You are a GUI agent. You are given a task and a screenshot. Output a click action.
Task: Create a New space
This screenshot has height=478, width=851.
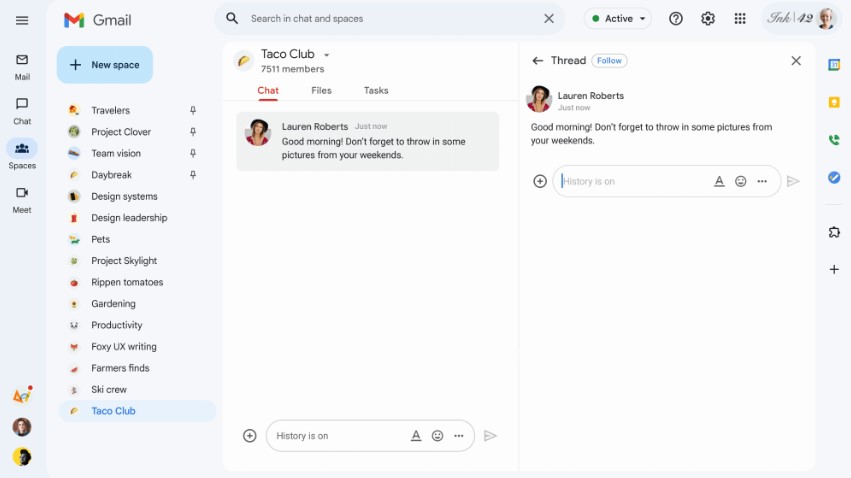click(105, 65)
